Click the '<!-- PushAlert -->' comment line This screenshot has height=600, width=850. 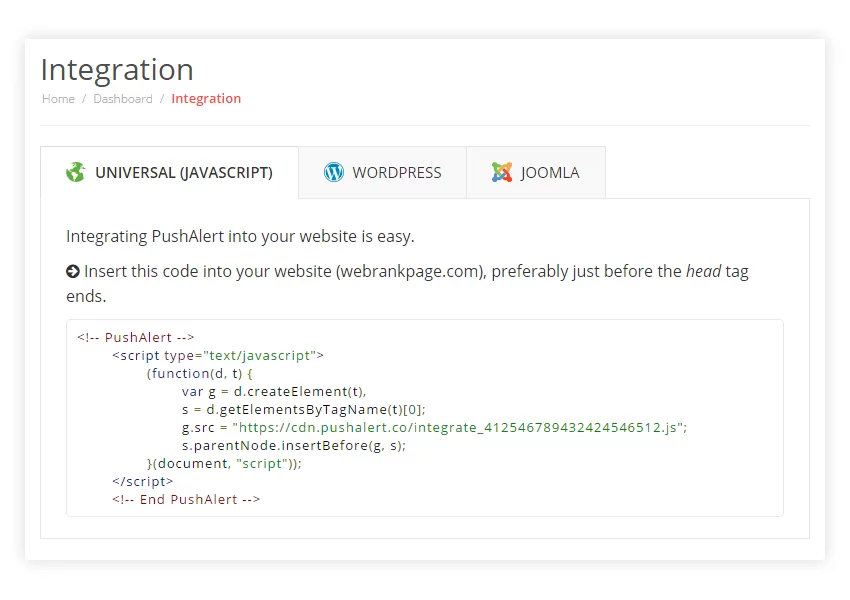(136, 337)
